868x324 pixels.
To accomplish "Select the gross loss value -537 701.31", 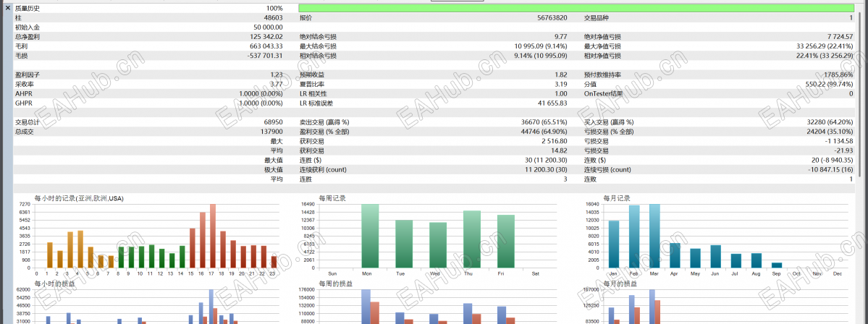I will point(265,55).
